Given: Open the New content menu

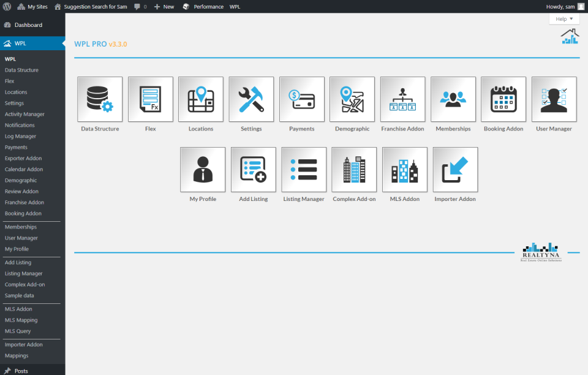Looking at the screenshot, I should 164,7.
